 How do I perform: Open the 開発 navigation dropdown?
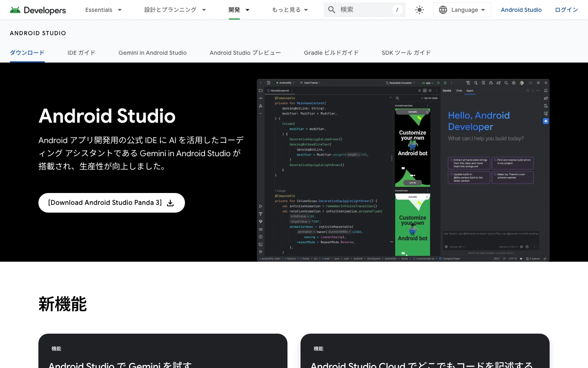click(x=239, y=10)
